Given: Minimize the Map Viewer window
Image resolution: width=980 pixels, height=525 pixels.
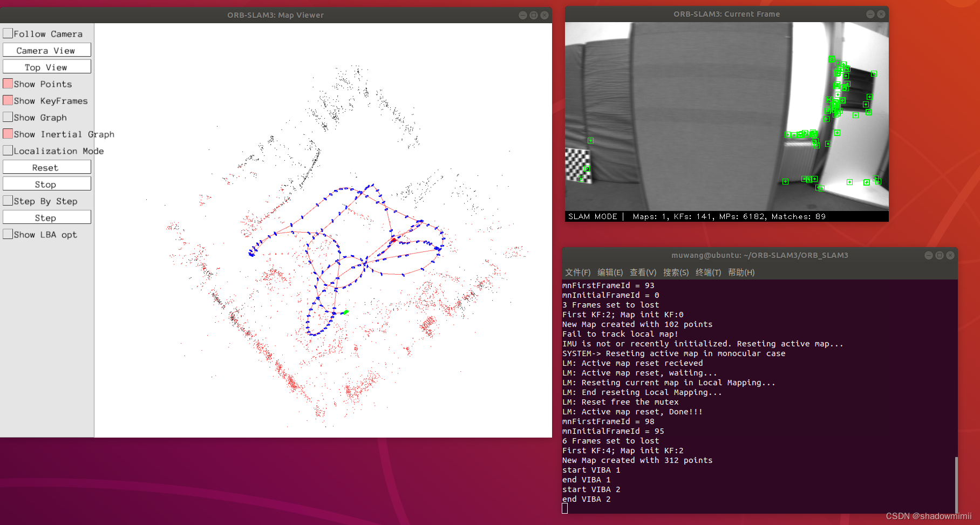Looking at the screenshot, I should click(x=522, y=15).
